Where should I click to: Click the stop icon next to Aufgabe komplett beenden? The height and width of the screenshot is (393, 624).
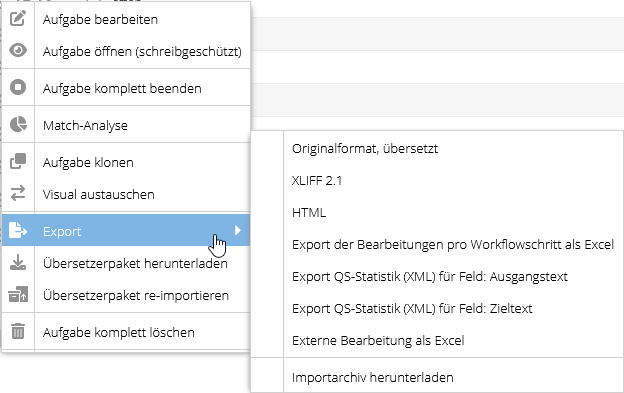coord(18,87)
